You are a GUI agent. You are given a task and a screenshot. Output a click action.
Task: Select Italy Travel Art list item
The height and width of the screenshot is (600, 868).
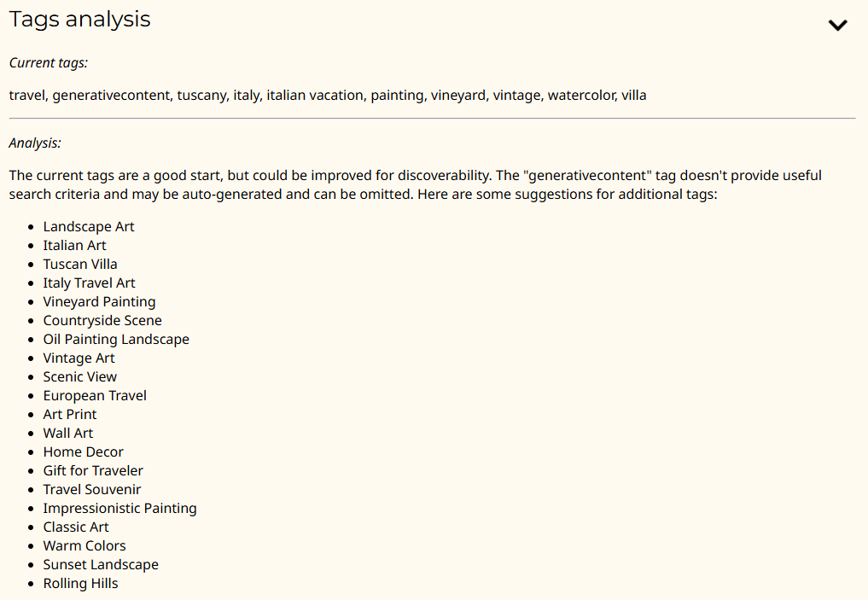pos(89,283)
